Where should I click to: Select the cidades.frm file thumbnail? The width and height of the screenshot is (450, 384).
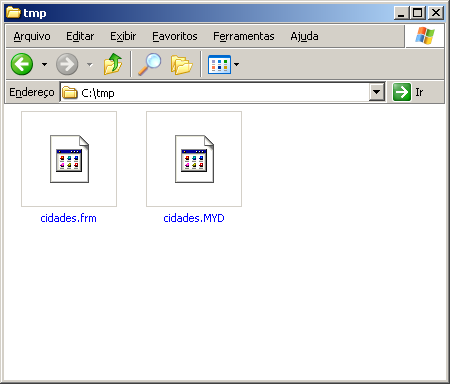click(x=69, y=159)
